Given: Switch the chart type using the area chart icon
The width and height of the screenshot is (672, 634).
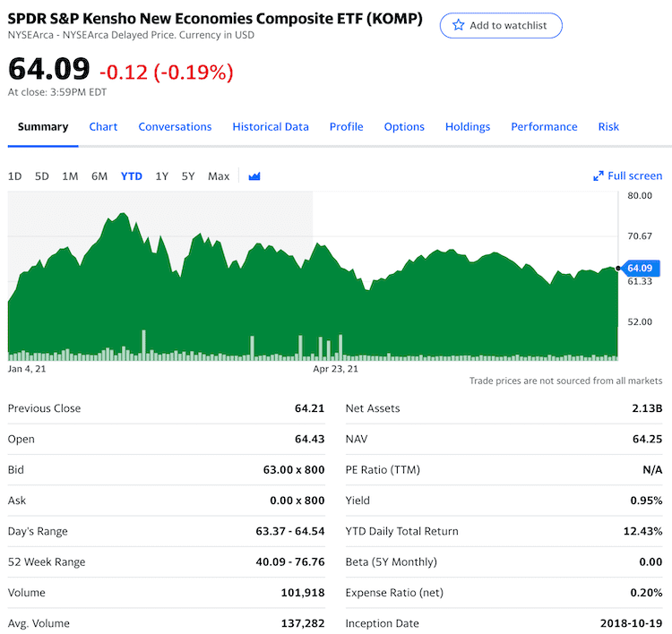Looking at the screenshot, I should 254,176.
